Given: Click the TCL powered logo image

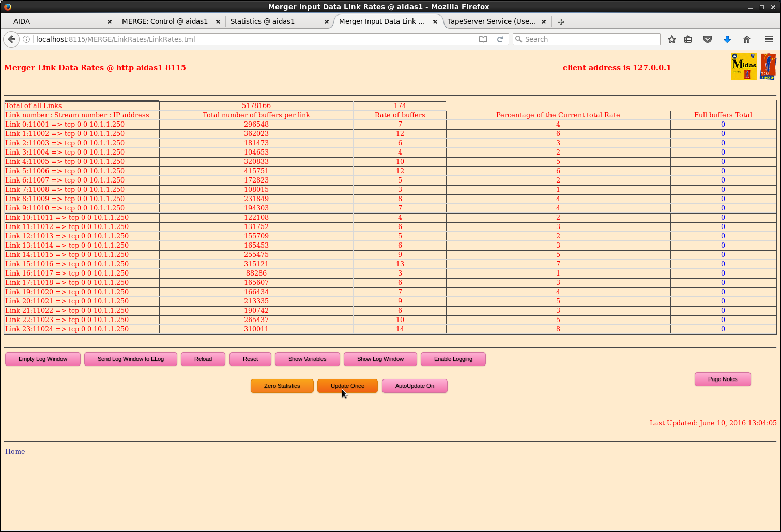Looking at the screenshot, I should 768,67.
